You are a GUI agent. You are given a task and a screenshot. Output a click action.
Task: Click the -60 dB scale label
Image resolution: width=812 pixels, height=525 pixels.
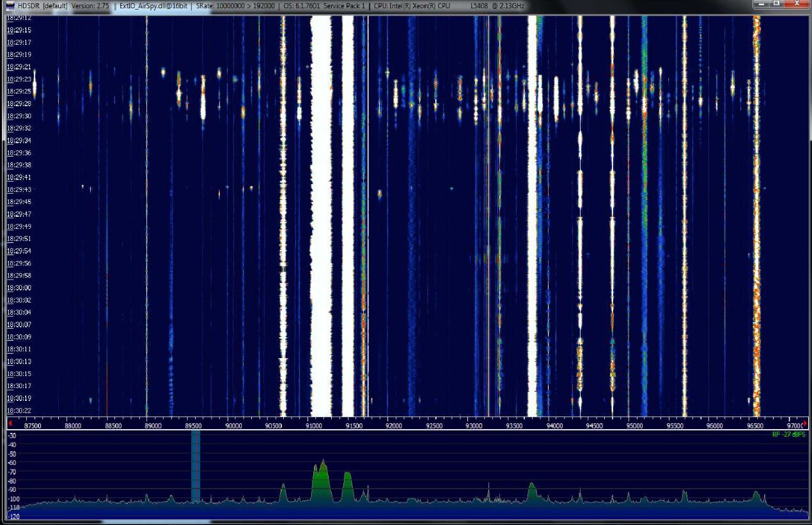(12, 462)
